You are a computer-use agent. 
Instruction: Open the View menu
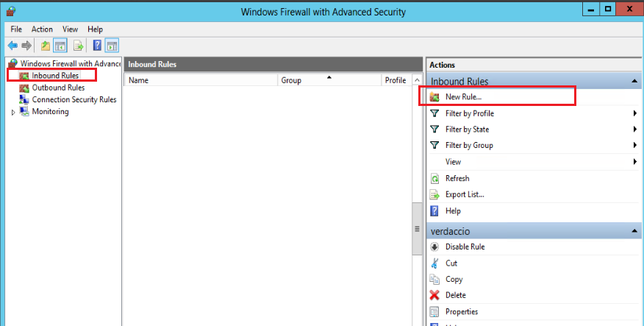71,29
